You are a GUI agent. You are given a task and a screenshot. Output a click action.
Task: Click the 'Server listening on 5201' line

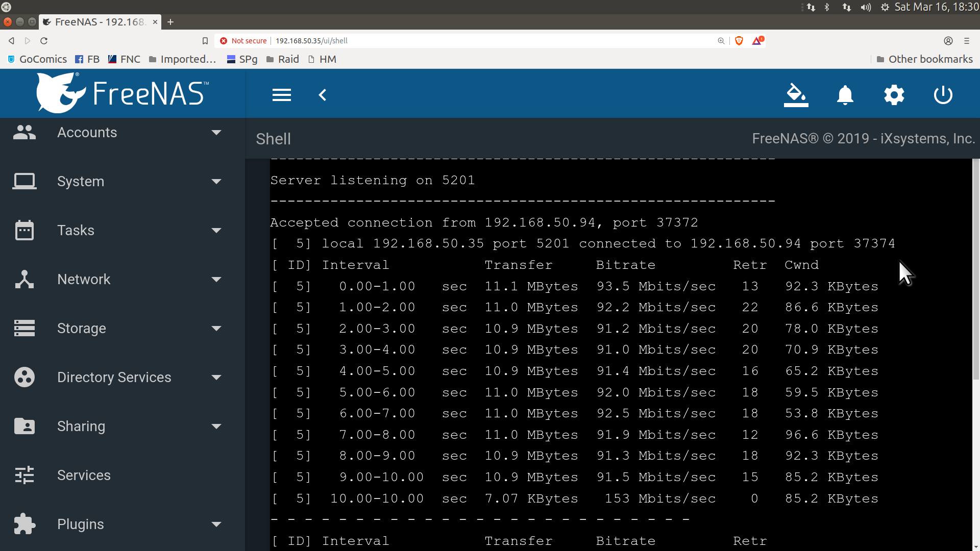point(373,180)
